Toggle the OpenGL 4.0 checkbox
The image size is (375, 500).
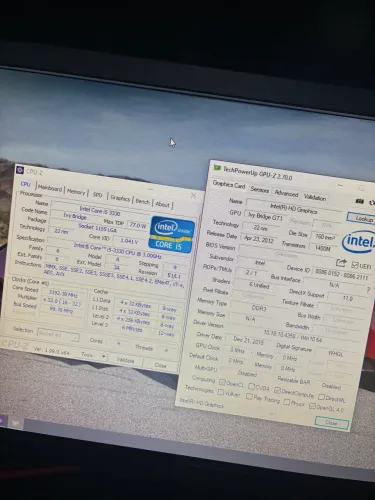(312, 406)
